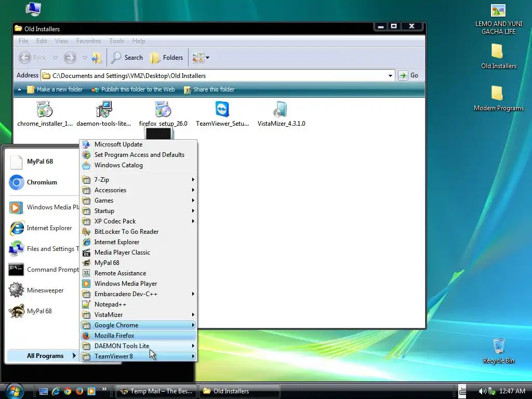Open Remote Assistance

coord(138,273)
